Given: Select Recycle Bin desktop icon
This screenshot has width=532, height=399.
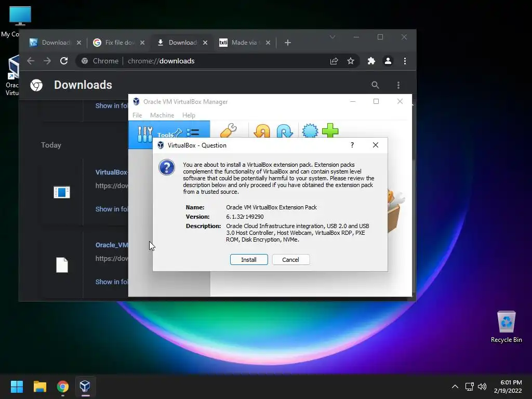Looking at the screenshot, I should pyautogui.click(x=506, y=327).
